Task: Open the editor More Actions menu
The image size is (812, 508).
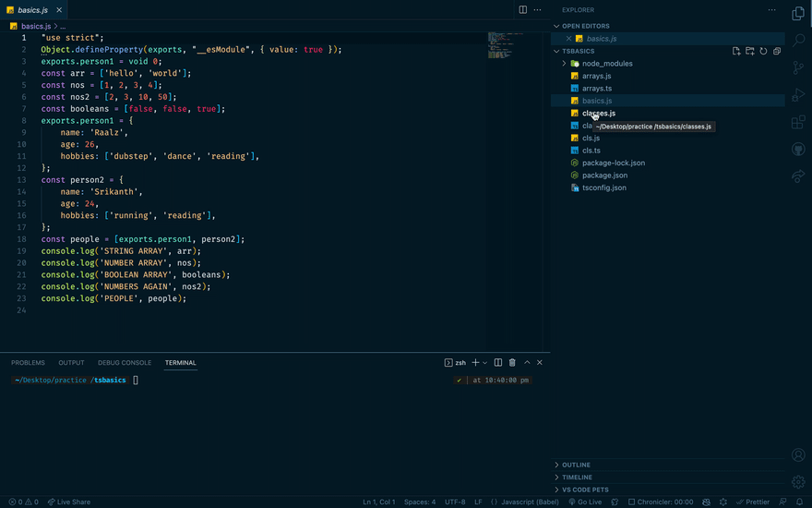Action: (x=538, y=10)
